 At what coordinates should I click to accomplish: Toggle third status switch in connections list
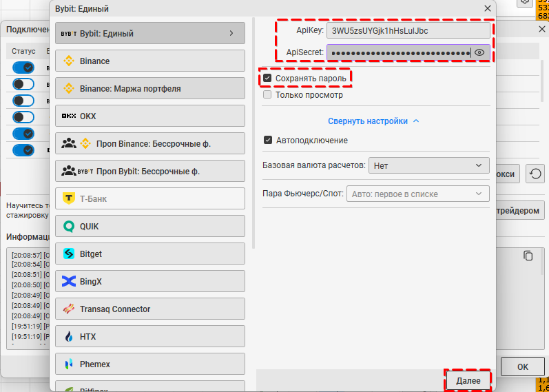(x=23, y=101)
